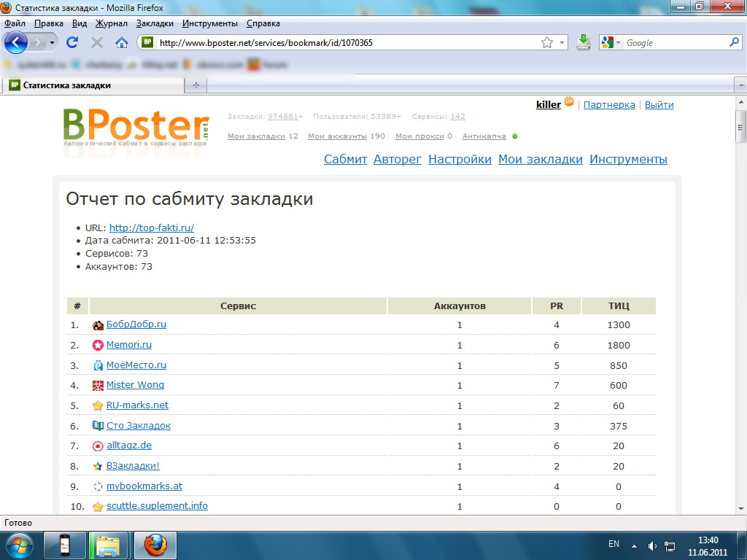Click the Антикапча link
The width and height of the screenshot is (747, 560).
(x=484, y=136)
